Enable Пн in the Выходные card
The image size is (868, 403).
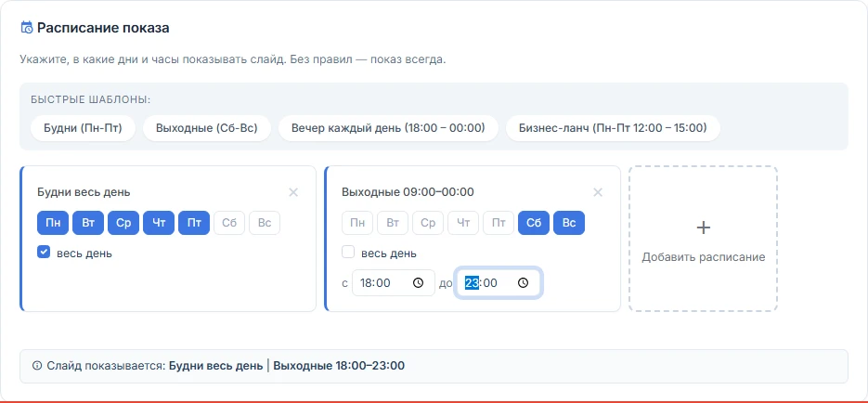(x=357, y=223)
